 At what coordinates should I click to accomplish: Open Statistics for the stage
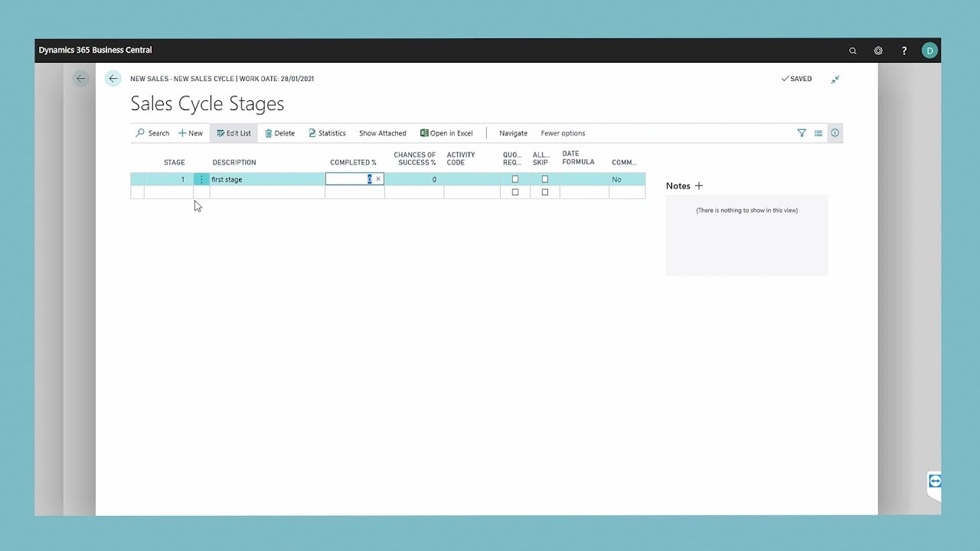point(327,133)
